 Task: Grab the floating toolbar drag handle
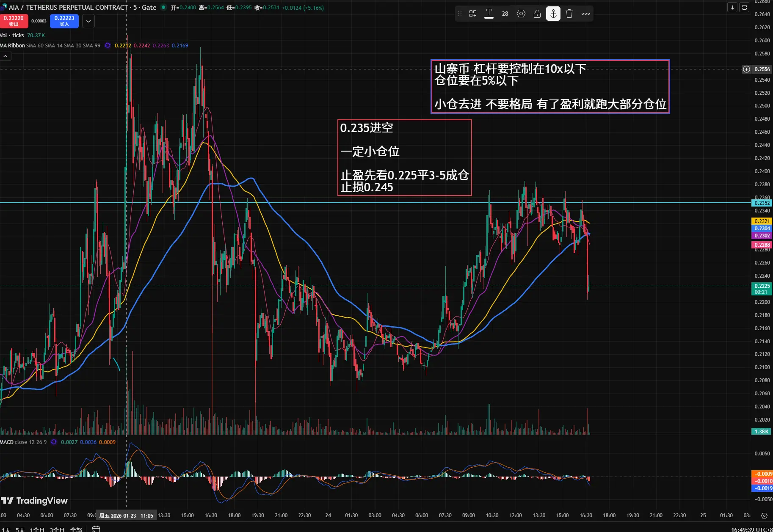pyautogui.click(x=460, y=14)
